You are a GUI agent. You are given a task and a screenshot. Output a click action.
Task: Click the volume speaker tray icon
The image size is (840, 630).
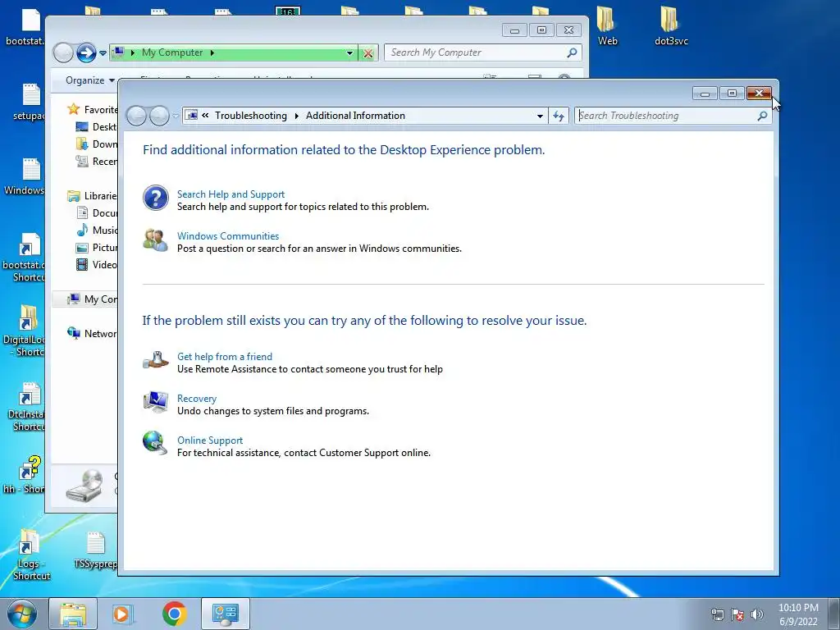(x=757, y=614)
